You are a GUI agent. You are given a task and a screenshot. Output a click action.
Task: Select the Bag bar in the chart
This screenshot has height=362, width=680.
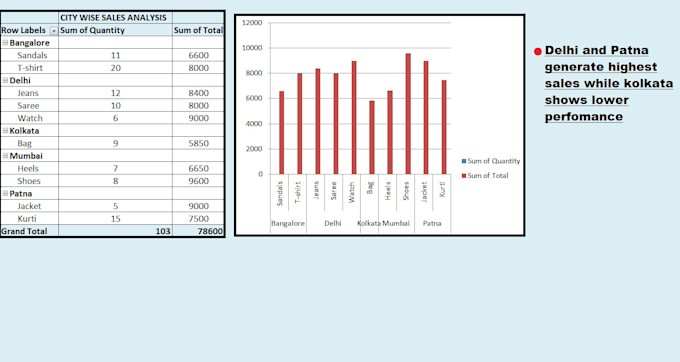pyautogui.click(x=372, y=137)
